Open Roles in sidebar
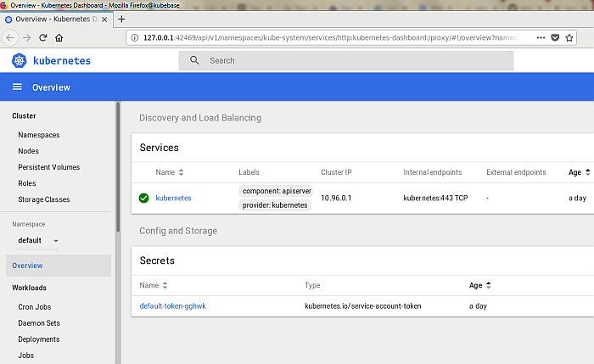The width and height of the screenshot is (594, 364). tap(27, 183)
